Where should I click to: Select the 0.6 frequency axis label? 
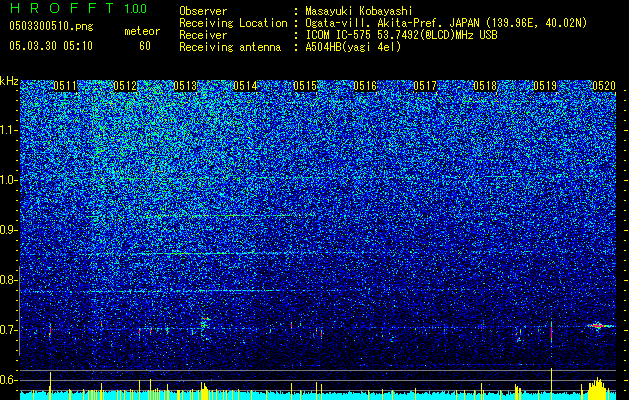click(9, 380)
